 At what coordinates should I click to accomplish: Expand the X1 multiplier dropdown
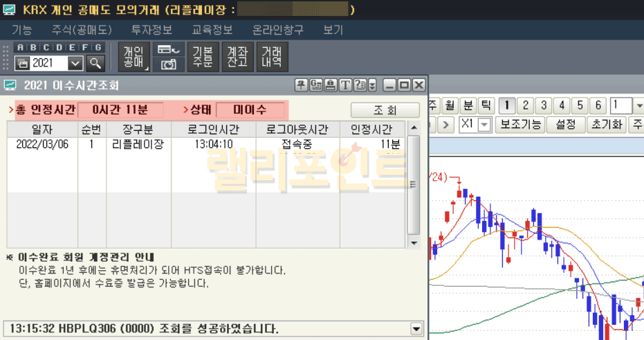[484, 125]
